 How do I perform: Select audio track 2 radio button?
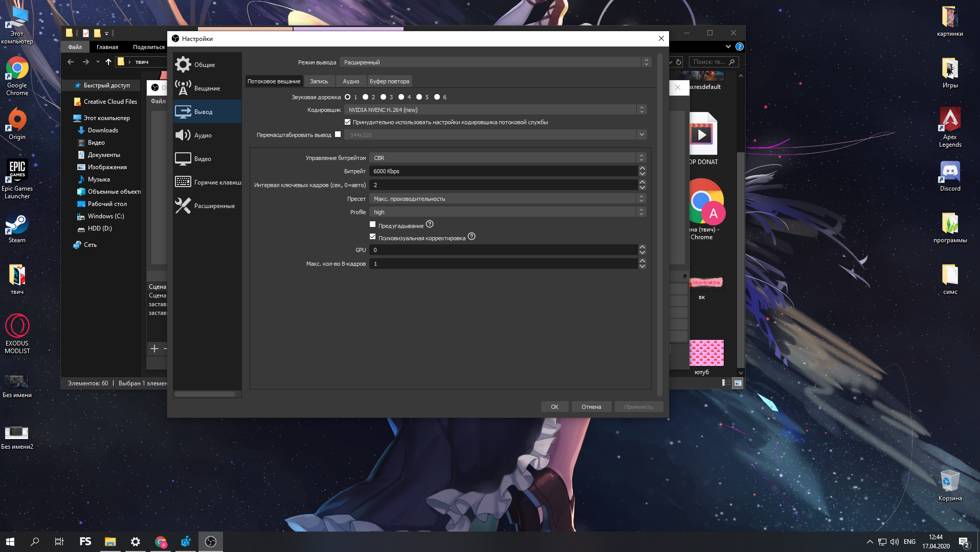[x=365, y=97]
